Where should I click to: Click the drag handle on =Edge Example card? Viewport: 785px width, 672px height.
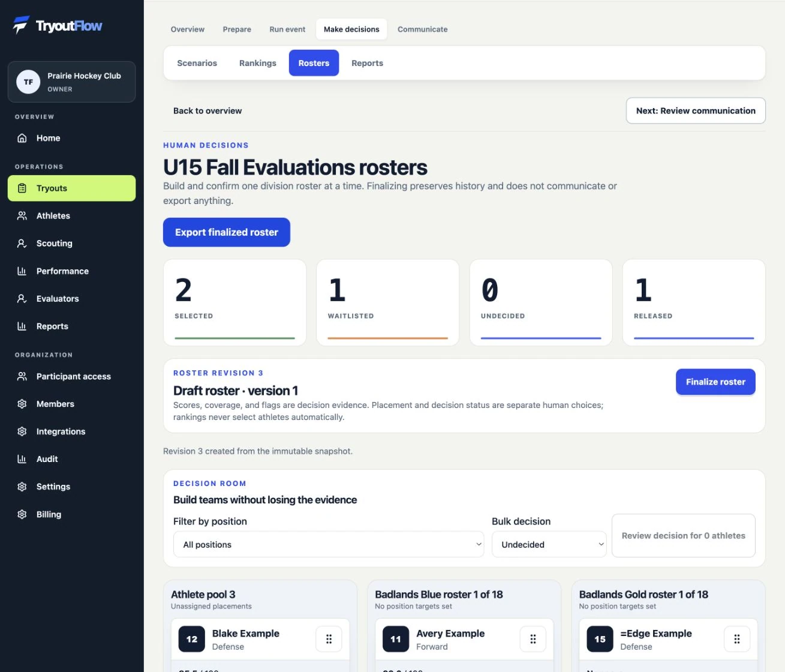[x=737, y=640]
